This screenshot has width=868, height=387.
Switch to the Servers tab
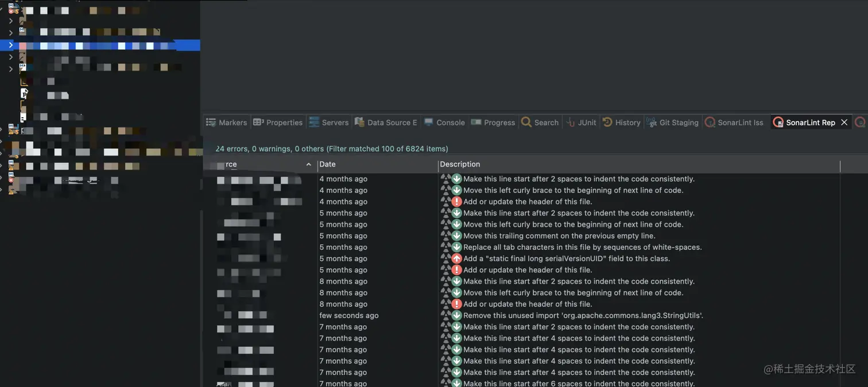point(328,122)
